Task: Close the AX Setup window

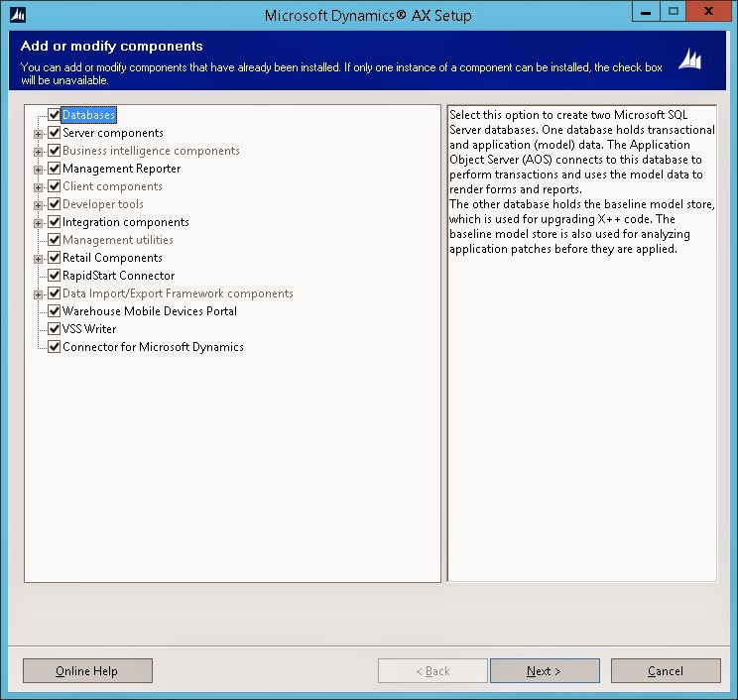Action: click(x=708, y=11)
